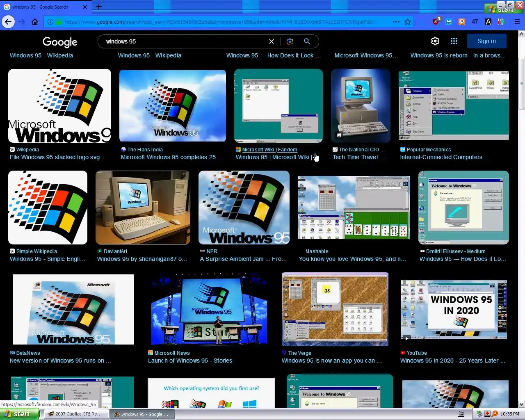
Task: Open the YouTube 'Windows 95 in 2020' video thumbnail
Action: click(454, 310)
